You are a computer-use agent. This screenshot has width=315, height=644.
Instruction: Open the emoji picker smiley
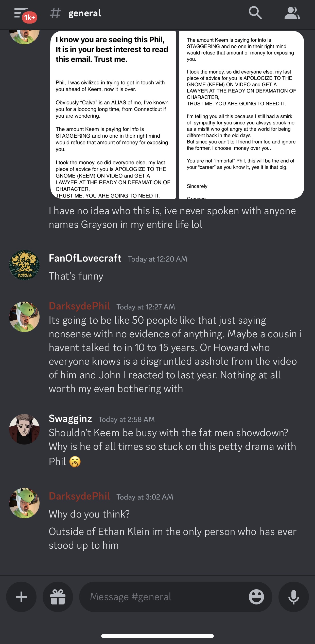(256, 597)
